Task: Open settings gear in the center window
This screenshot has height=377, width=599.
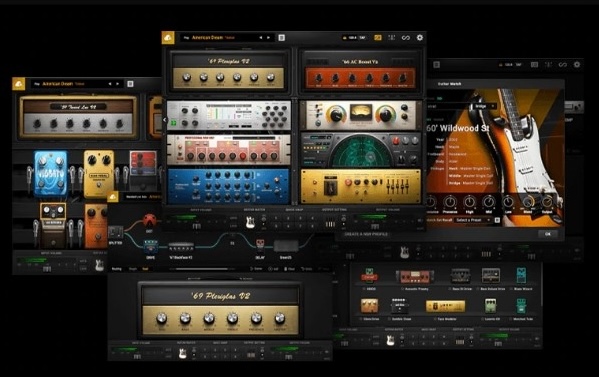Action: pos(419,37)
